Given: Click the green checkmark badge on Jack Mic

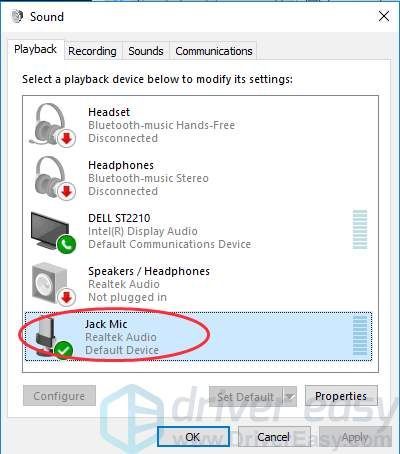Looking at the screenshot, I should tap(63, 350).
